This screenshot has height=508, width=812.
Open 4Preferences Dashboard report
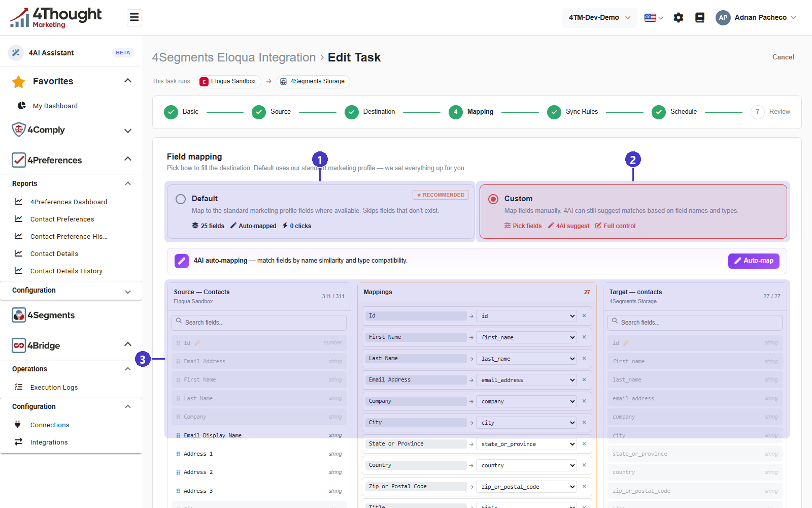(x=69, y=202)
